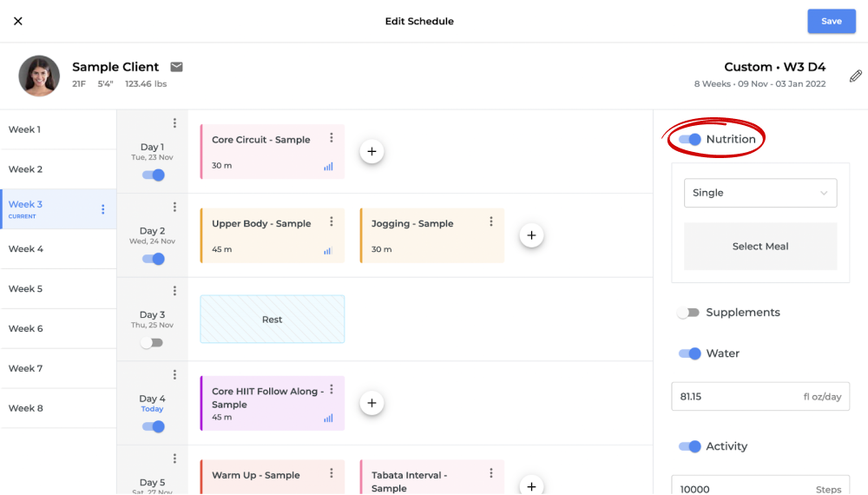Screen dimensions: 868x495
Task: Enable the Supplements toggle
Action: (x=689, y=313)
